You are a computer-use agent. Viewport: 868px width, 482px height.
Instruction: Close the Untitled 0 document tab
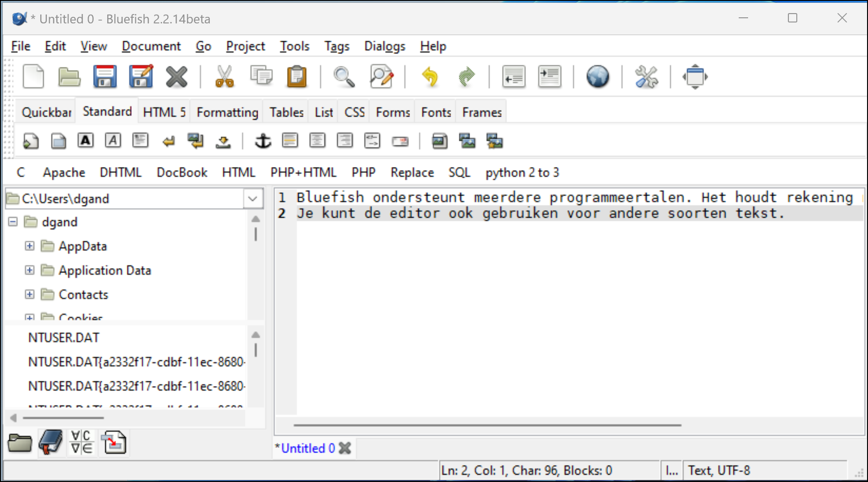(x=345, y=448)
